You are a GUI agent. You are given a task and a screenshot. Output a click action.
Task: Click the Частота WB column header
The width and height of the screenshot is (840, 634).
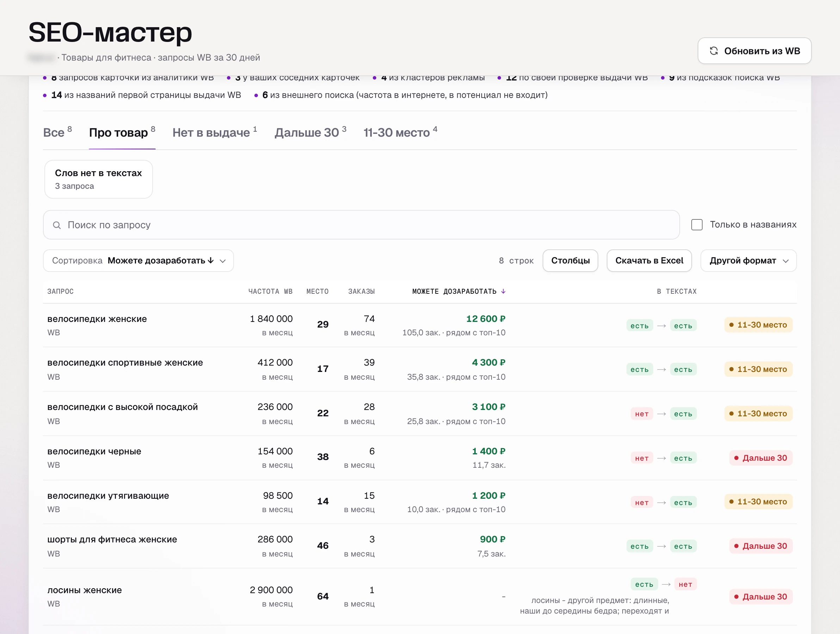coord(270,291)
